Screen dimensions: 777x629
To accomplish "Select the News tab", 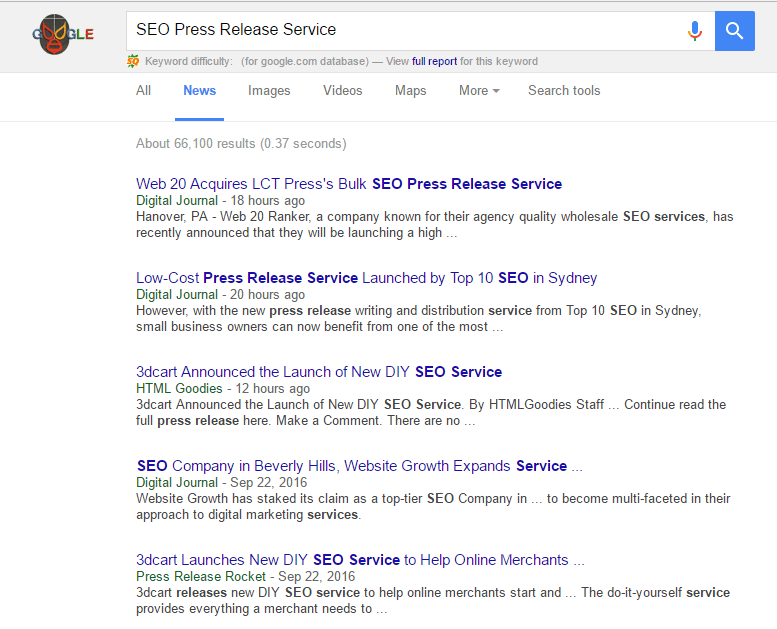I will 199,91.
